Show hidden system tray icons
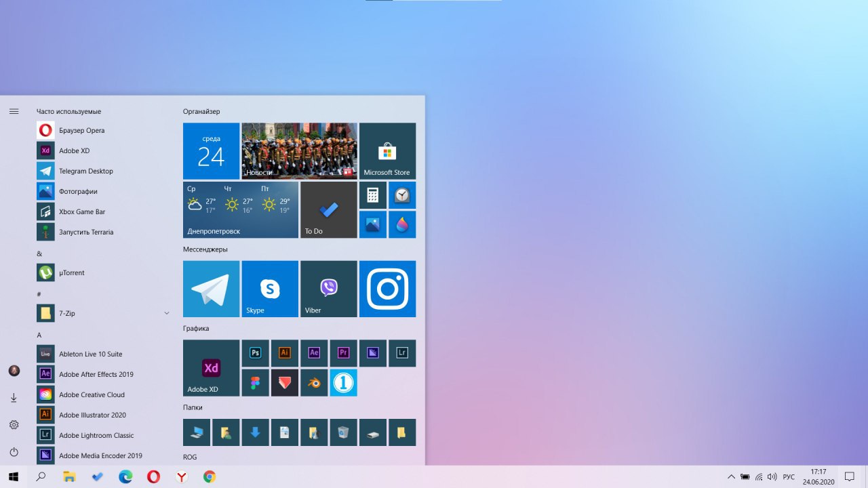Image resolution: width=868 pixels, height=488 pixels. pos(731,476)
